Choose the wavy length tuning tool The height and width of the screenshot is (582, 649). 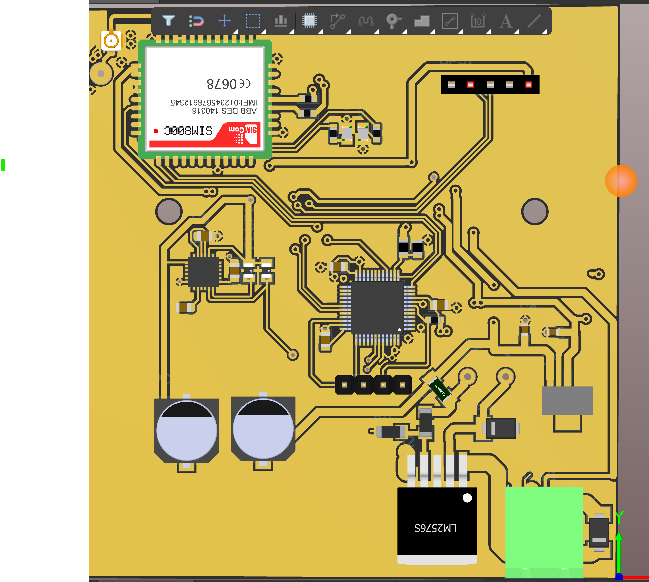pyautogui.click(x=366, y=20)
